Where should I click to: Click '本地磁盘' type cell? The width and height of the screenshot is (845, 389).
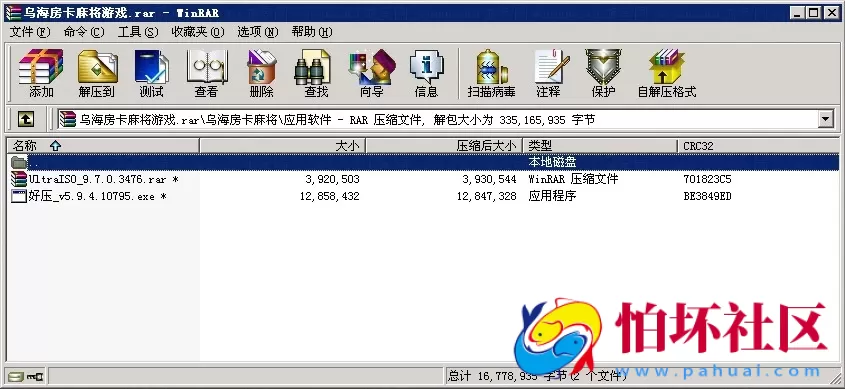[x=552, y=162]
